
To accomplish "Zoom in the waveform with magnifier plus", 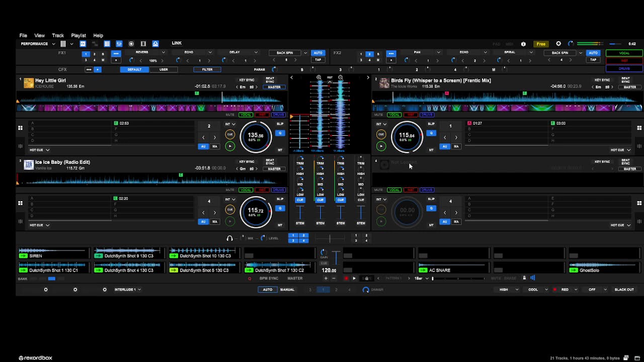I will [x=319, y=77].
